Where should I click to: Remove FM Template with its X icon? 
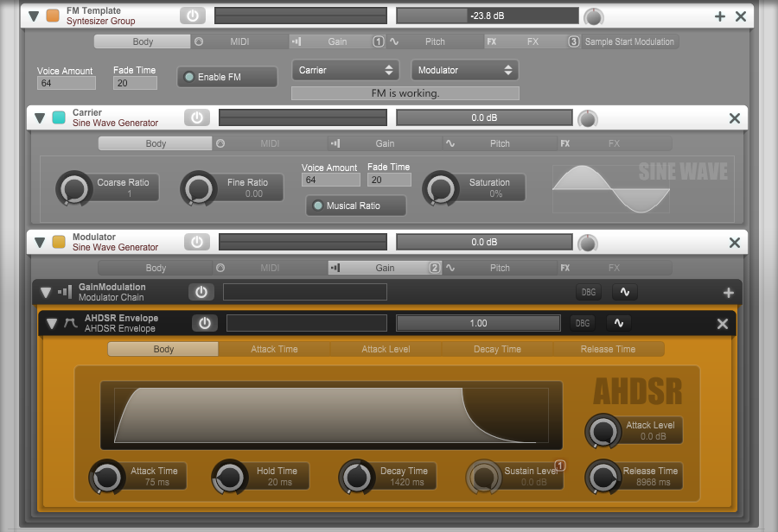pyautogui.click(x=741, y=16)
